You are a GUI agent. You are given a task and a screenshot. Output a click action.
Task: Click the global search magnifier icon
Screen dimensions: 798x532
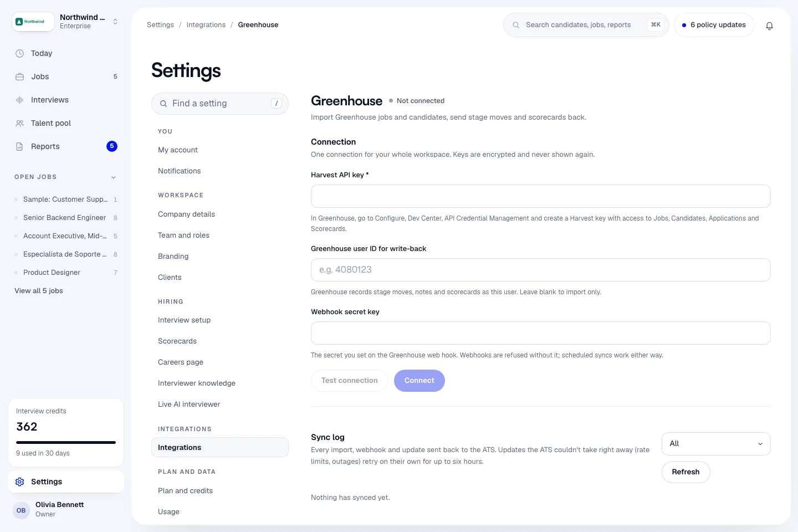point(516,25)
